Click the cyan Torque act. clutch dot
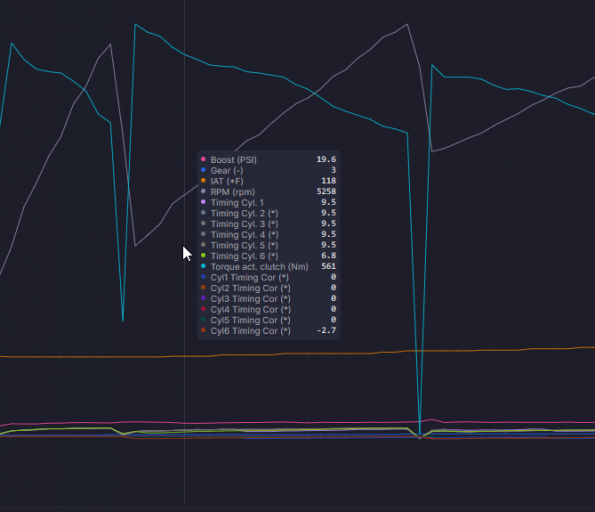 203,266
